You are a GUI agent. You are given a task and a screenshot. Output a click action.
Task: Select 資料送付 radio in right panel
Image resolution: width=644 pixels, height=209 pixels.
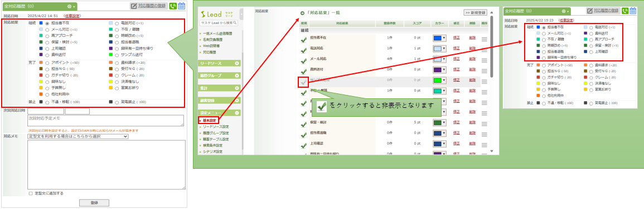(592, 33)
